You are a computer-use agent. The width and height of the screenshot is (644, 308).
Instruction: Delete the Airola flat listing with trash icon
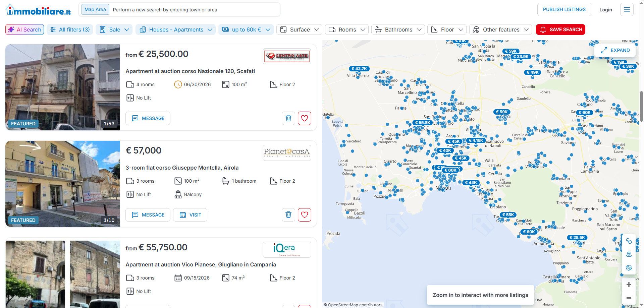coord(288,215)
